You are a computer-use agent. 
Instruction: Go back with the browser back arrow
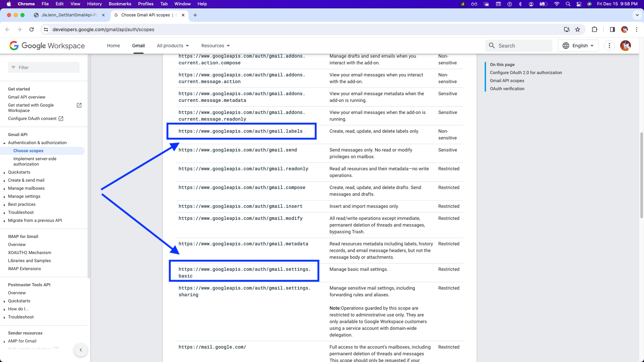[x=7, y=29]
